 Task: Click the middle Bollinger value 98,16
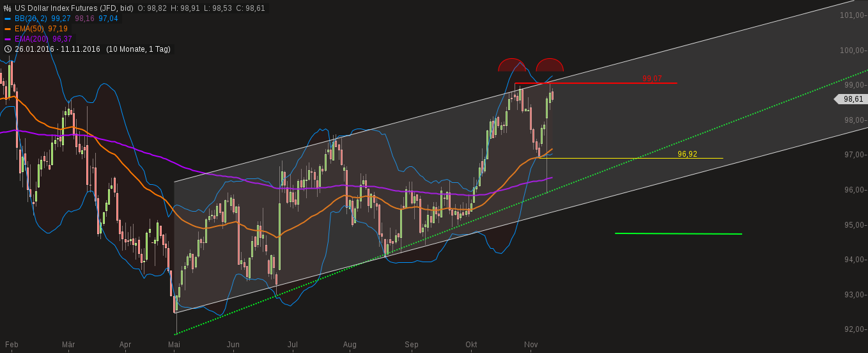(x=84, y=19)
